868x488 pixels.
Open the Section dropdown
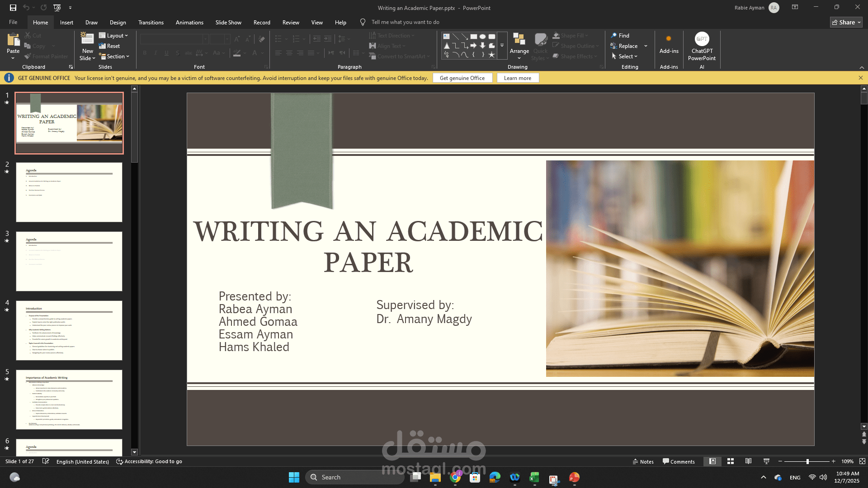pos(114,56)
